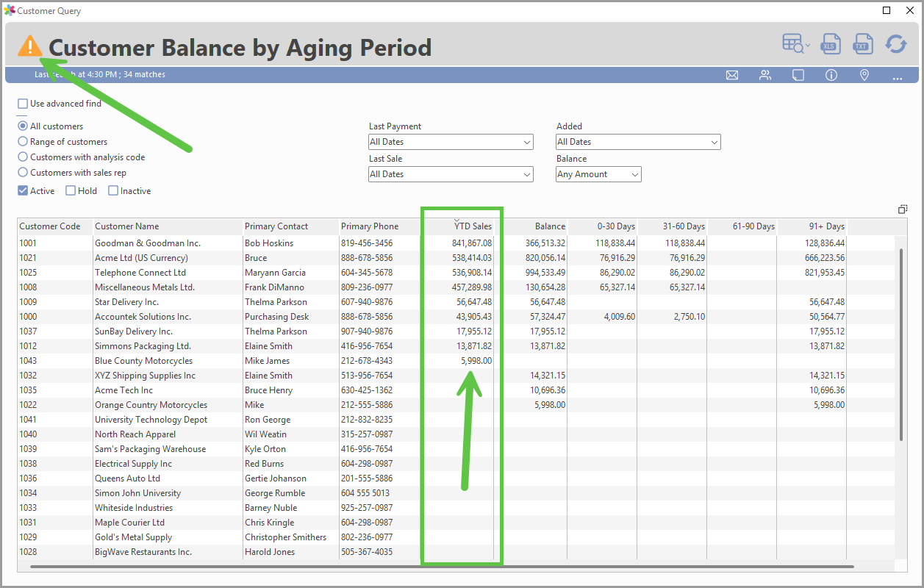Sort by YTD Sales column header

(457, 226)
